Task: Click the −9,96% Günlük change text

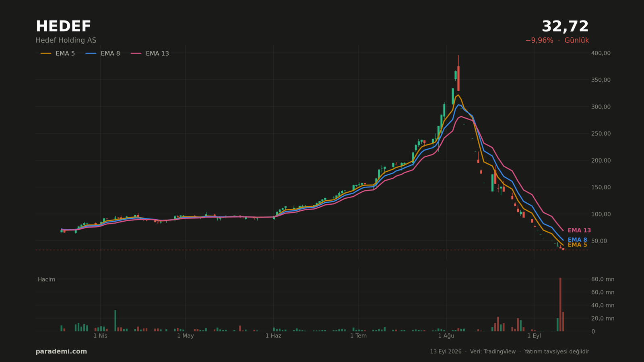Action: [557, 41]
